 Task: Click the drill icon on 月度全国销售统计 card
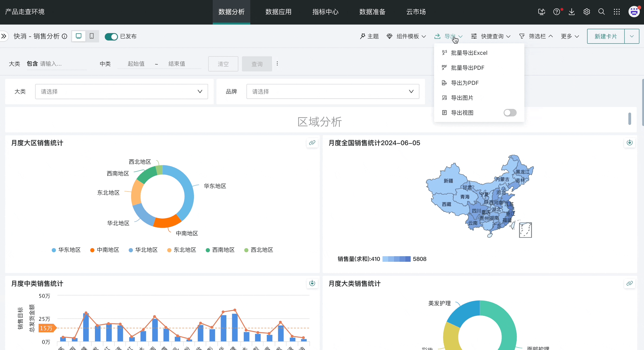pos(629,142)
